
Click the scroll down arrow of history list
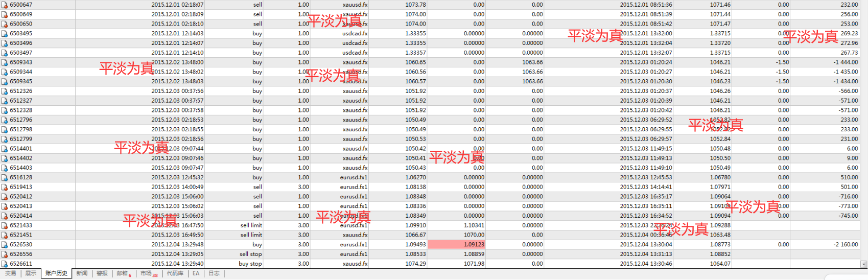tap(864, 265)
